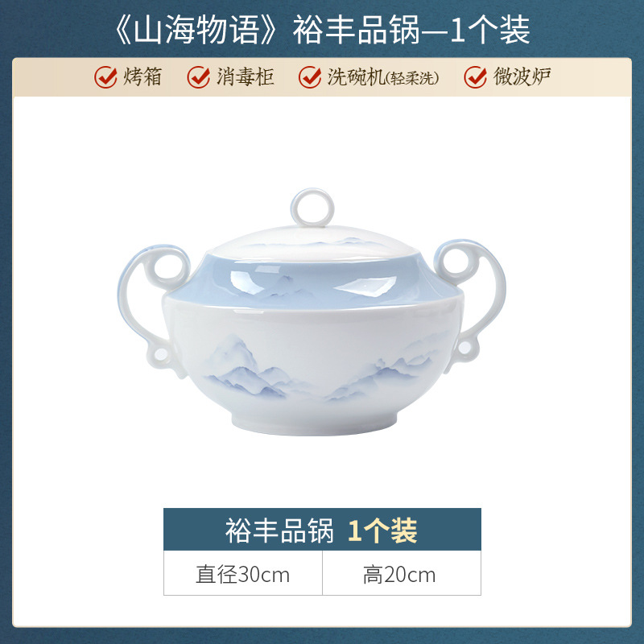
Task: Click the yellow 1个装 text
Action: click(382, 530)
